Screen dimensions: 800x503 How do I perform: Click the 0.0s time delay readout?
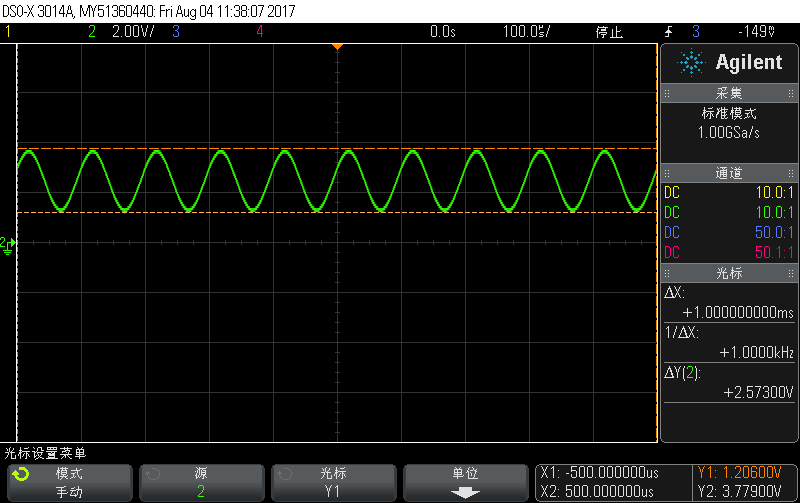click(x=442, y=32)
